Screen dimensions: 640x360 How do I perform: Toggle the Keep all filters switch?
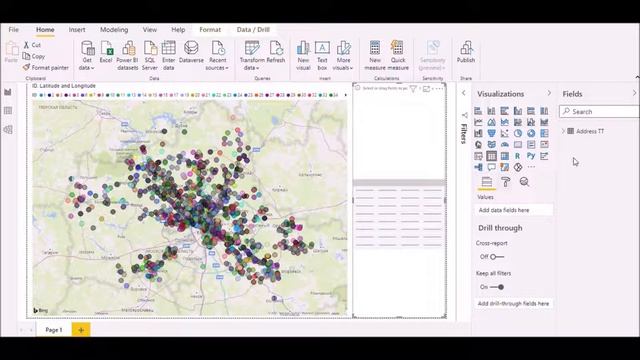(497, 287)
